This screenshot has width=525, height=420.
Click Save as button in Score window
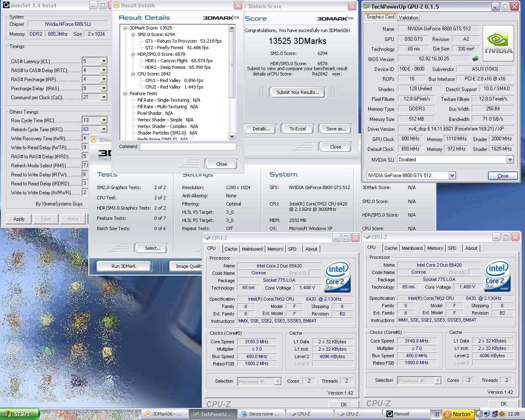click(x=336, y=129)
